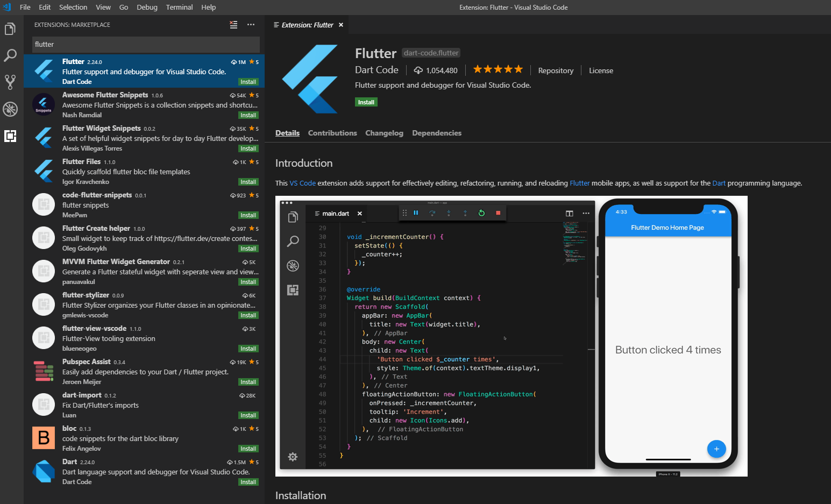Open the Debug view

(10, 109)
